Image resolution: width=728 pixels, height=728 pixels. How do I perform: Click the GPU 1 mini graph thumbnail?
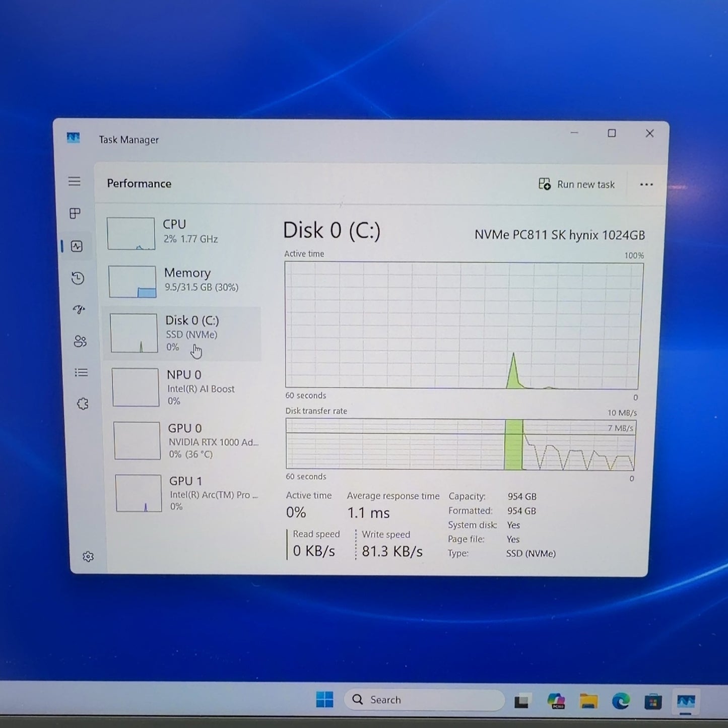(x=139, y=493)
